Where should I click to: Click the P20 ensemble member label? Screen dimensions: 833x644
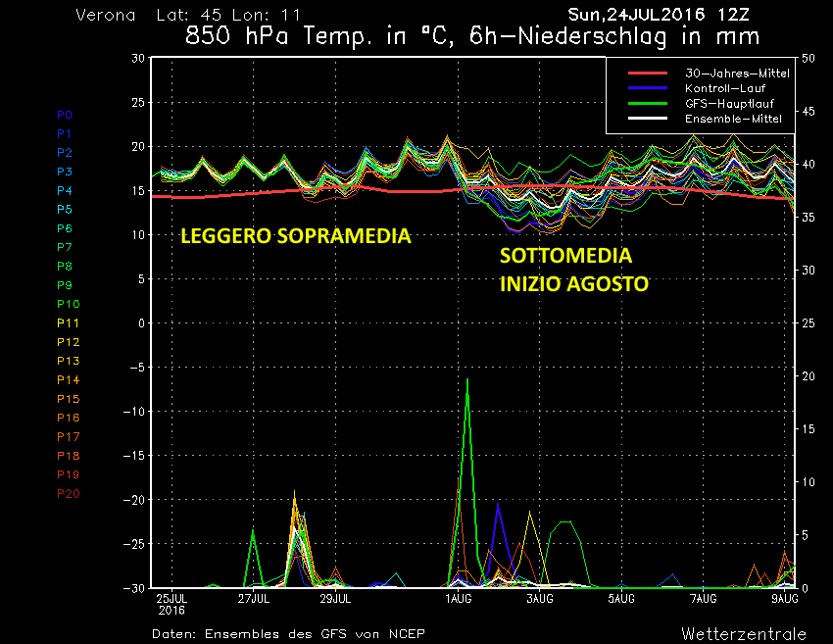coord(68,494)
